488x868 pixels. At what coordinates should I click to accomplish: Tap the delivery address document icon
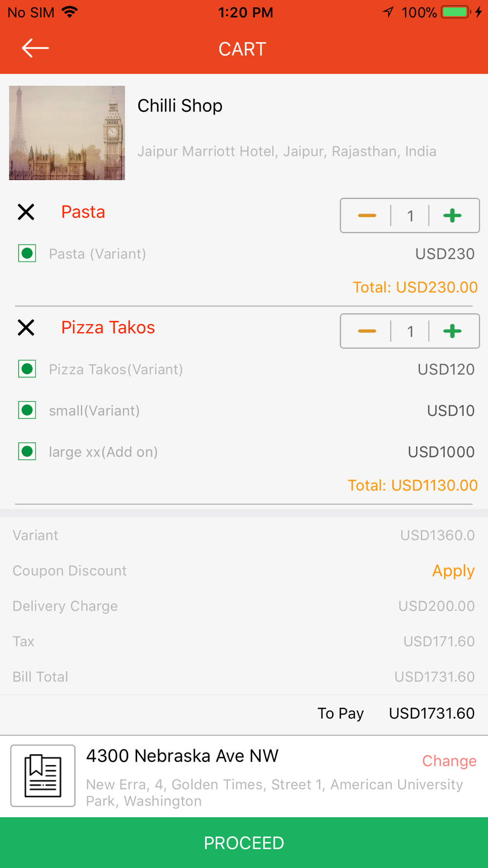(43, 775)
